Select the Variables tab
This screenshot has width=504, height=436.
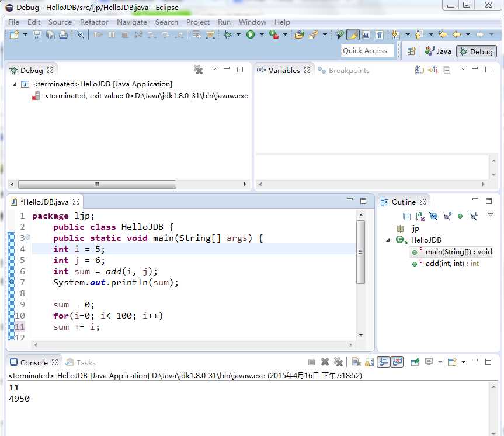click(284, 71)
